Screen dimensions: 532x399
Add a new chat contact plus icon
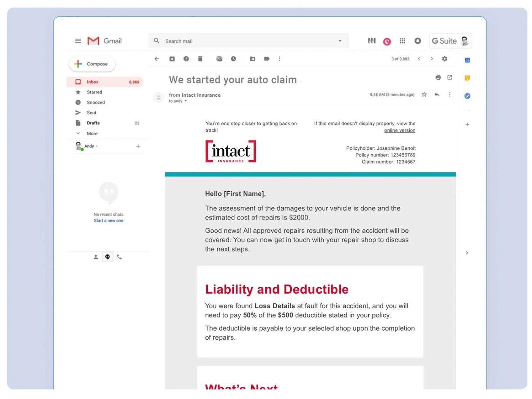(138, 146)
